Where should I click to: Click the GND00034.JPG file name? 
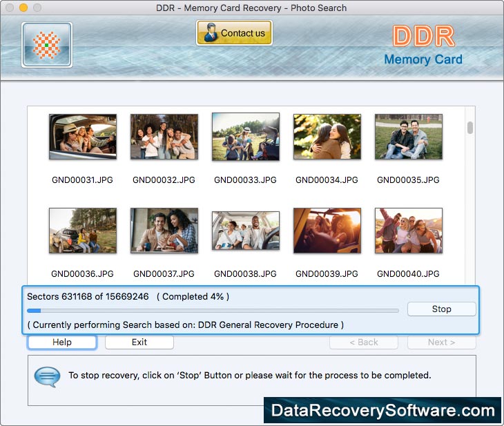coord(327,180)
